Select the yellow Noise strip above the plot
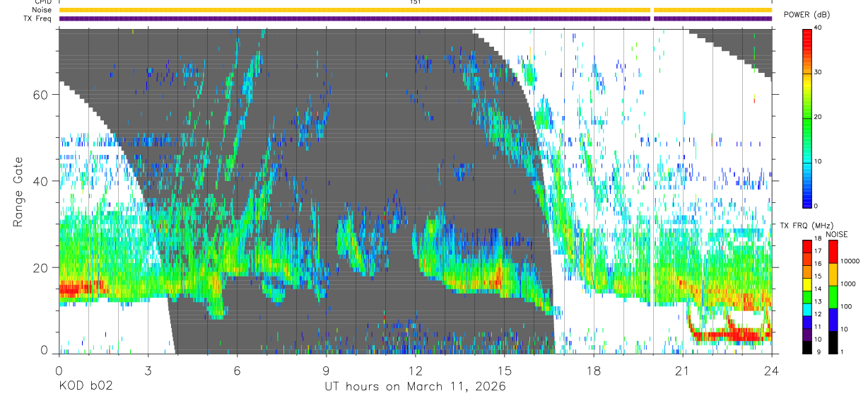The height and width of the screenshot is (401, 868). (415, 10)
